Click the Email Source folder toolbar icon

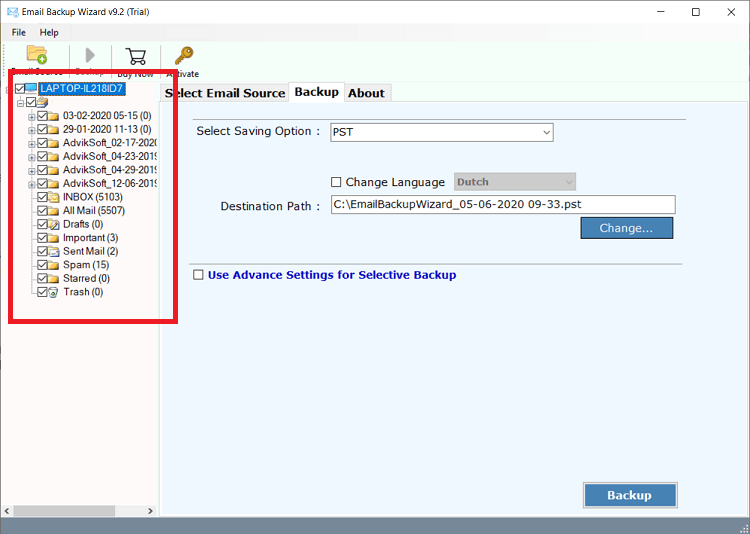(x=36, y=55)
